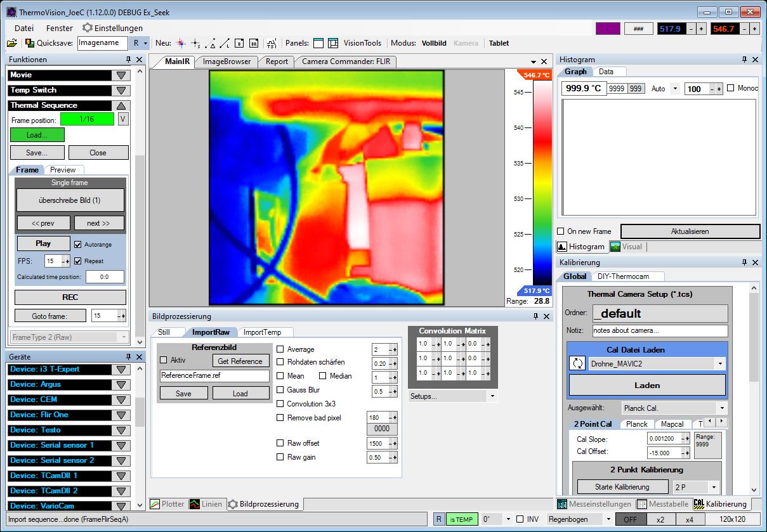The image size is (767, 532).
Task: Open the Setups dropdown under Convolution Matrix
Action: pyautogui.click(x=492, y=396)
